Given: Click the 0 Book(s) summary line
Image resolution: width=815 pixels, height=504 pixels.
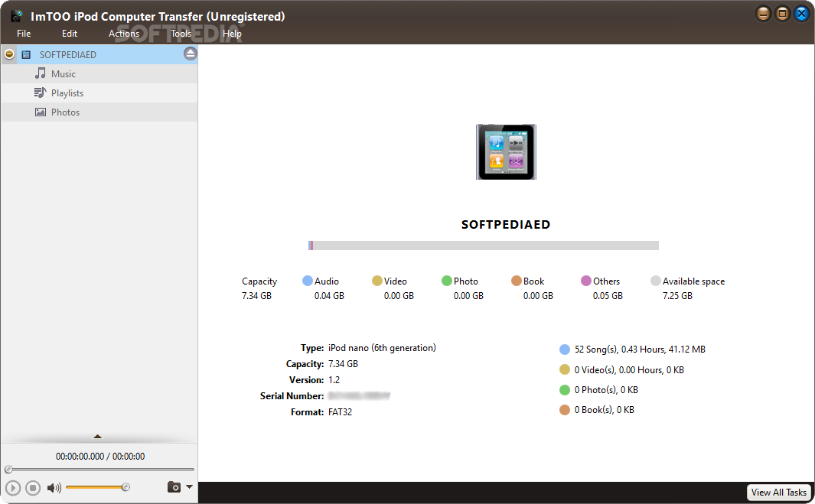Looking at the screenshot, I should click(604, 409).
